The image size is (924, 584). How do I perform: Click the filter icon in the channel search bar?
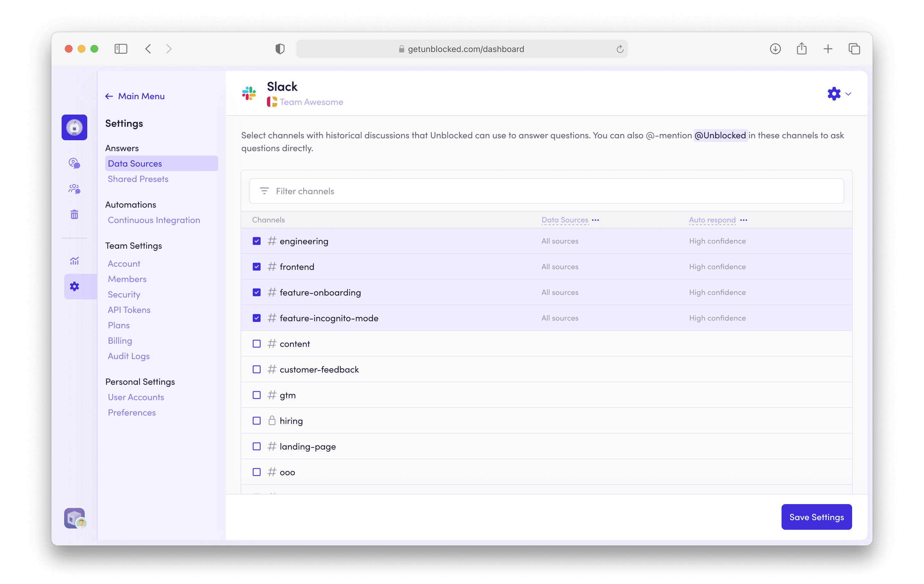(264, 191)
